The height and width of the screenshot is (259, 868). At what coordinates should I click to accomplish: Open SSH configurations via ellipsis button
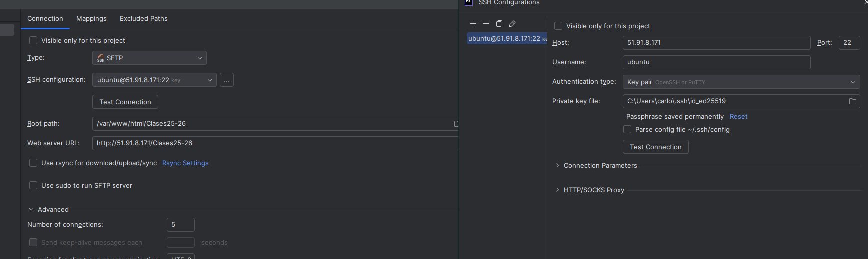coord(227,80)
